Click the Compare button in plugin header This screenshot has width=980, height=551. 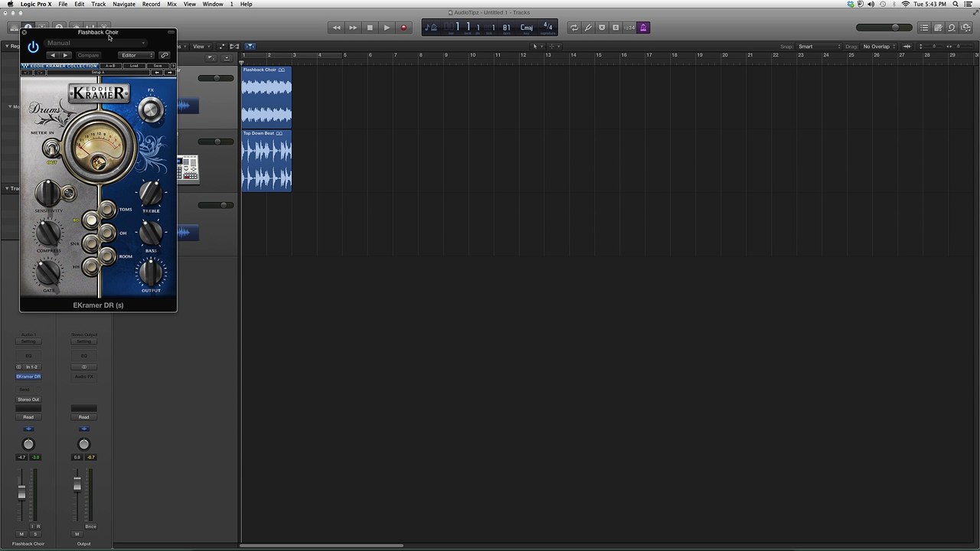[x=88, y=55]
